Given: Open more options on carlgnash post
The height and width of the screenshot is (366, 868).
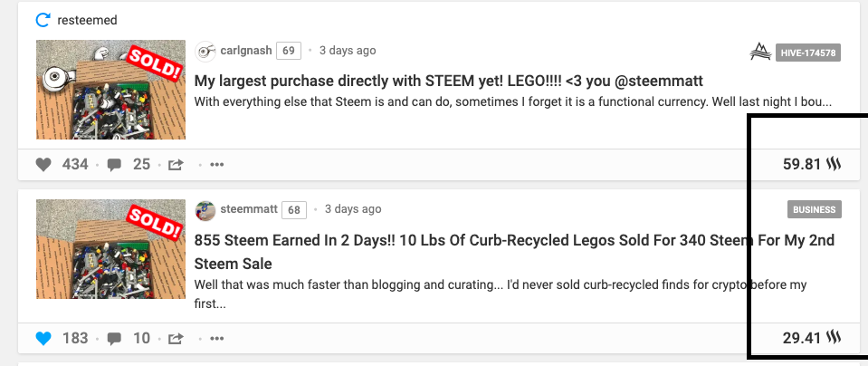Looking at the screenshot, I should pos(216,165).
